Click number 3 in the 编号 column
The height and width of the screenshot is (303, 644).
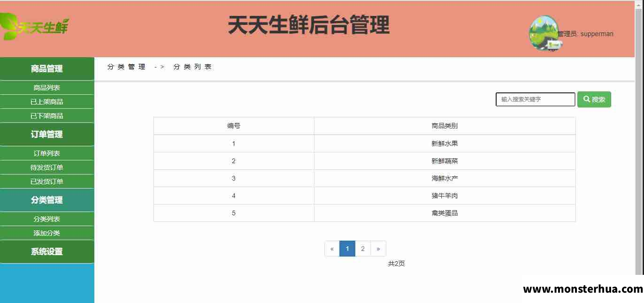pos(234,178)
